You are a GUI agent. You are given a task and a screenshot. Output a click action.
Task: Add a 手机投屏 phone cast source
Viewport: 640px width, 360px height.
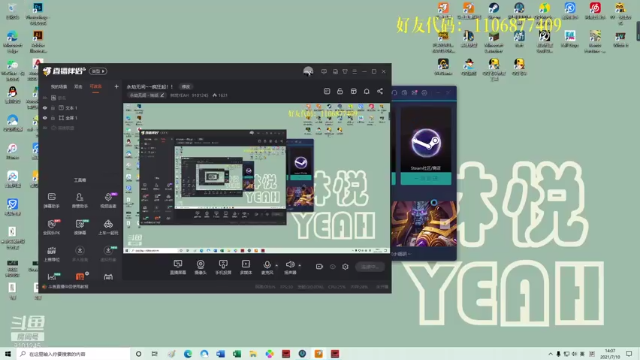pyautogui.click(x=223, y=267)
